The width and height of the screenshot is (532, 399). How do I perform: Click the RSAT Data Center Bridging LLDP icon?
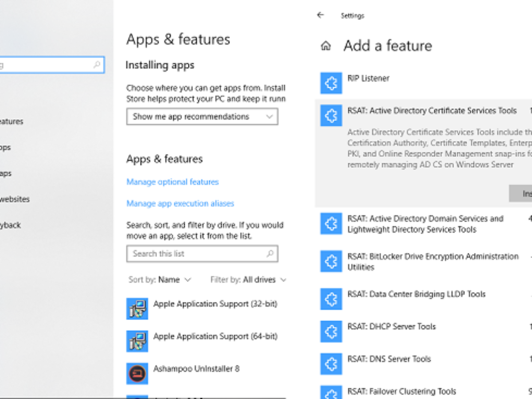point(331,299)
